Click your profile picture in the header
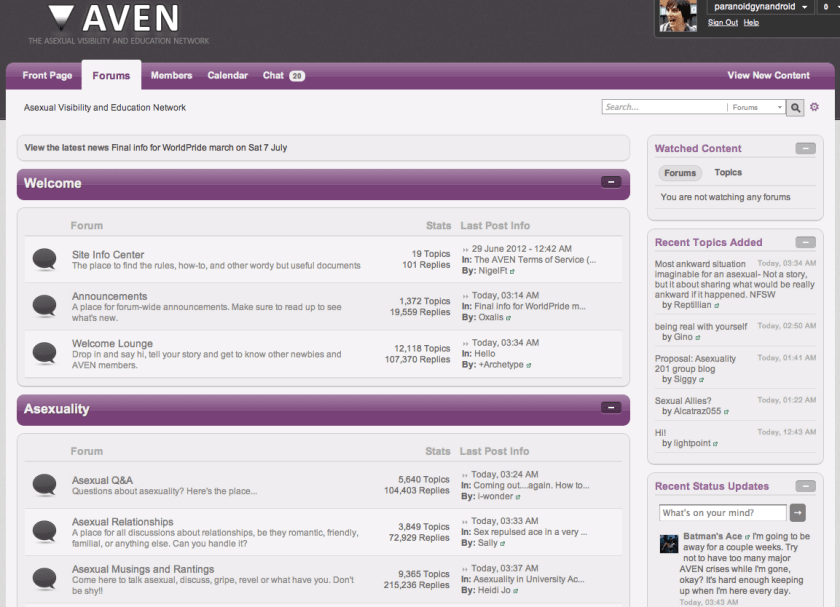 point(677,17)
